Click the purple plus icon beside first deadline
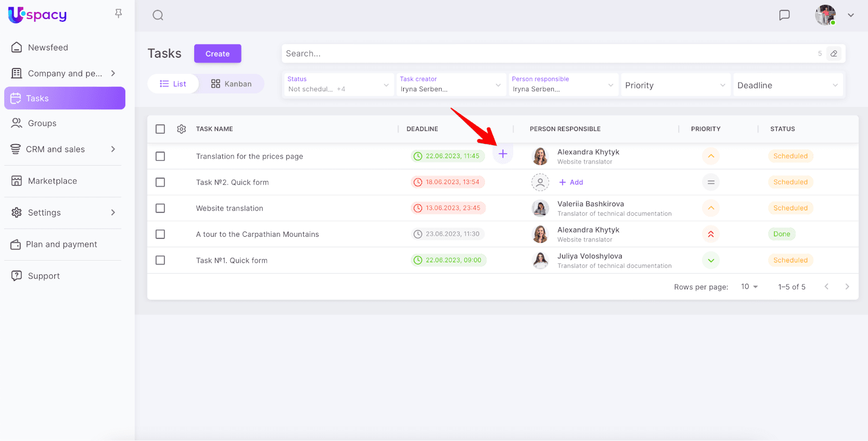Viewport: 868px width, 441px height. (503, 154)
